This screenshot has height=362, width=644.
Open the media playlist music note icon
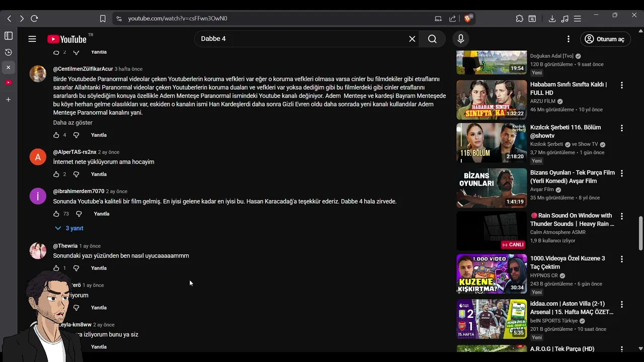[565, 19]
